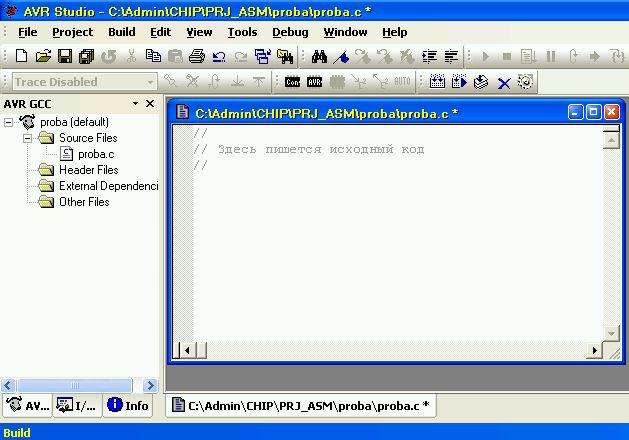Click the greyed-out Stop Debugging square icon
The image size is (629, 440).
point(507,57)
